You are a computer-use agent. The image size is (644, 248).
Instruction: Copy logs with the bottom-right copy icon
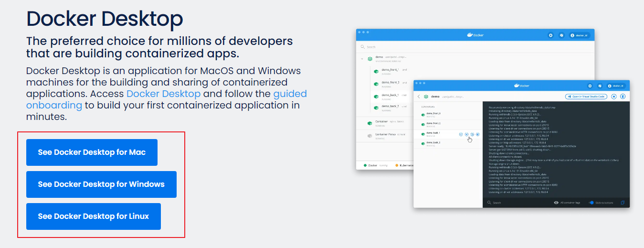(623, 203)
